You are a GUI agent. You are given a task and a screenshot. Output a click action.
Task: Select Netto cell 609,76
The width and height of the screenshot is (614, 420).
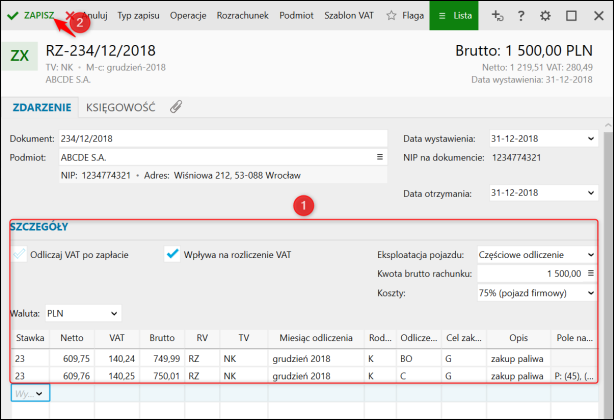coord(72,376)
